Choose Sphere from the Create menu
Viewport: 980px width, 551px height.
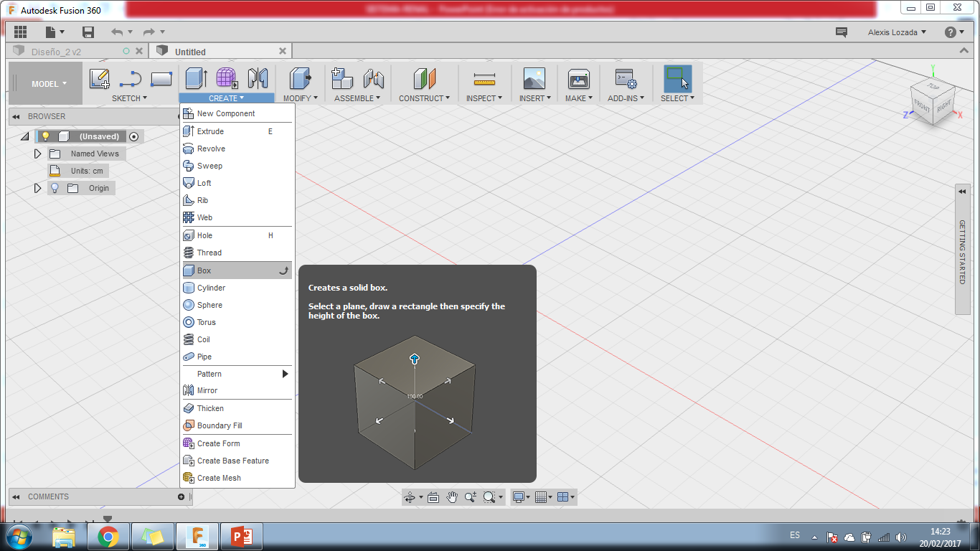tap(237, 305)
